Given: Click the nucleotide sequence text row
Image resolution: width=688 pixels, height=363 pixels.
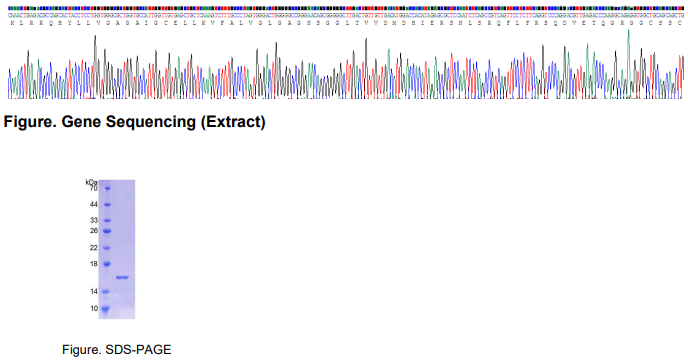Looking at the screenshot, I should (346, 15).
